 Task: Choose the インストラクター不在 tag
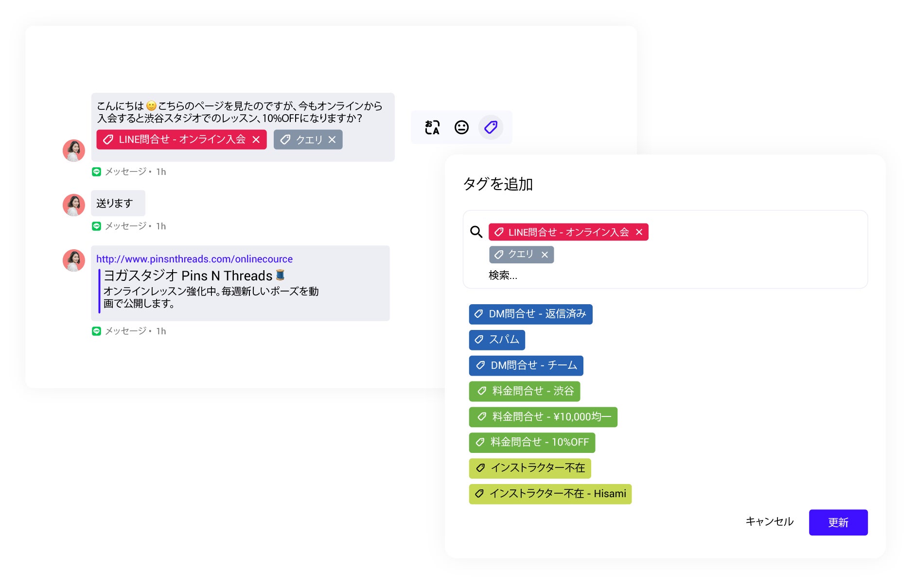pos(530,468)
